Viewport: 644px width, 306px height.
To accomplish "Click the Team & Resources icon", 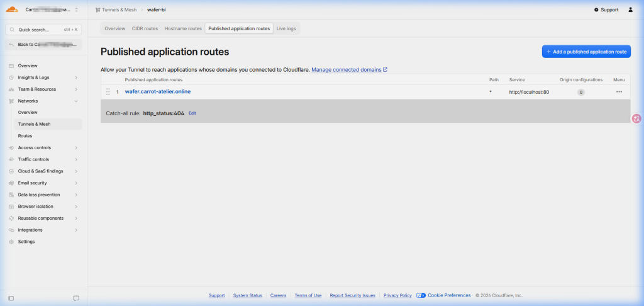I will [11, 89].
